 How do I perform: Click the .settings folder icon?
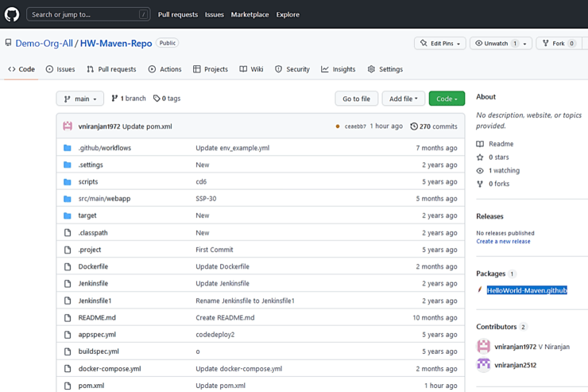[68, 165]
